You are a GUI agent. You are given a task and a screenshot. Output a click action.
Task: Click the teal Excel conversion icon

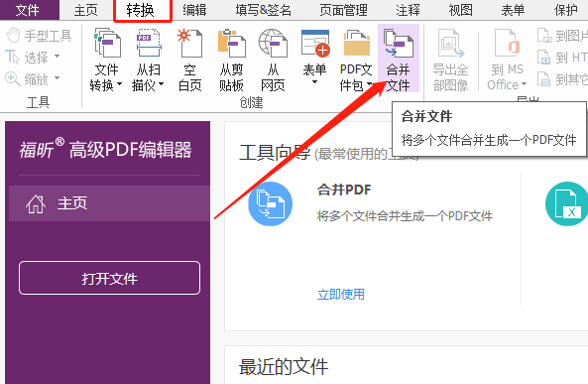(566, 203)
